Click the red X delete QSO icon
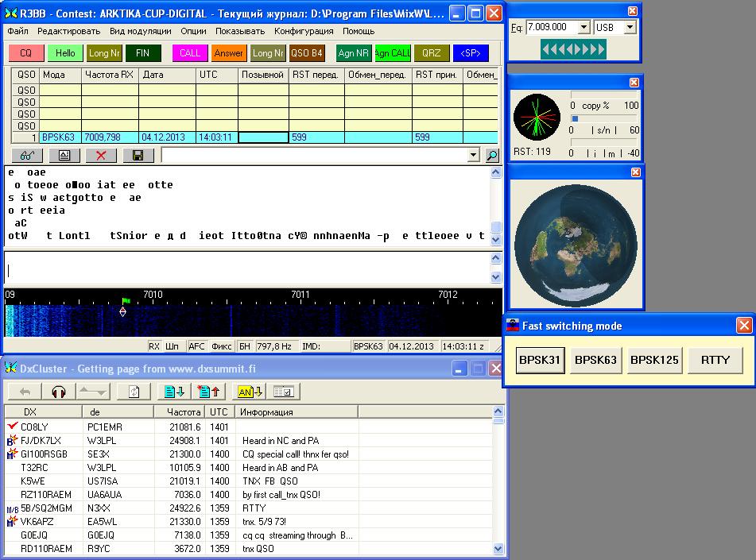 [101, 156]
